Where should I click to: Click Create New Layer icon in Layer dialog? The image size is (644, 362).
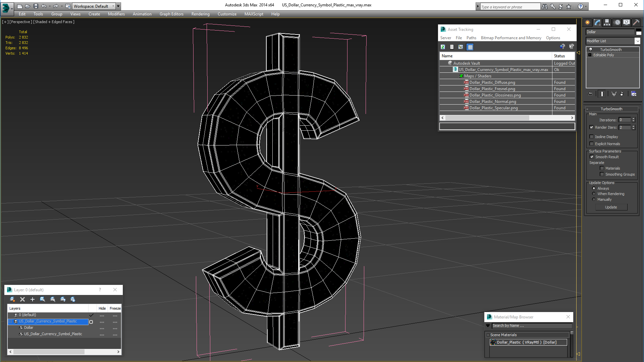pyautogui.click(x=12, y=299)
